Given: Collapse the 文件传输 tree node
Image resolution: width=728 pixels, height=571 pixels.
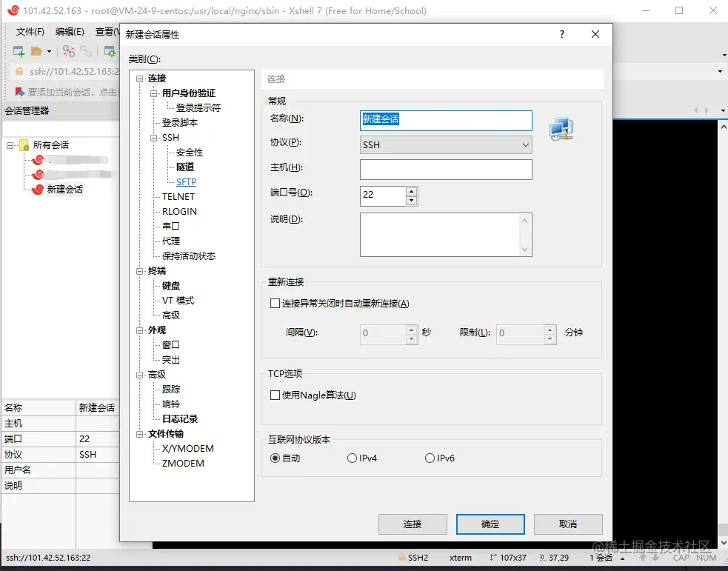Looking at the screenshot, I should pyautogui.click(x=139, y=434).
